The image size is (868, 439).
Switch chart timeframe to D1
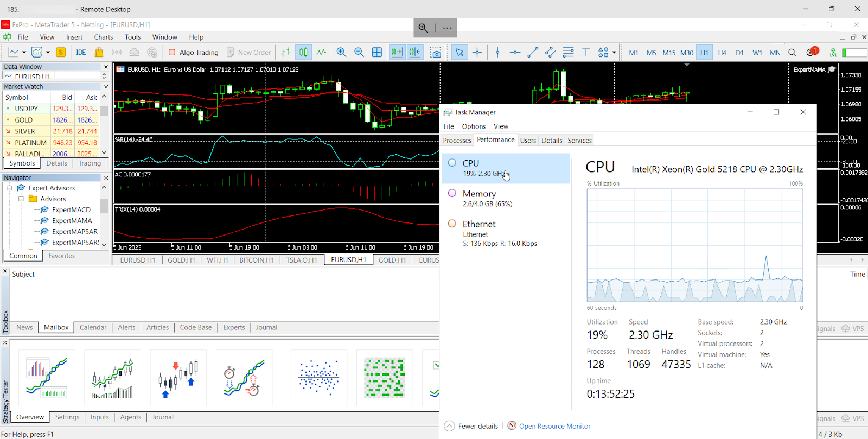coord(739,53)
